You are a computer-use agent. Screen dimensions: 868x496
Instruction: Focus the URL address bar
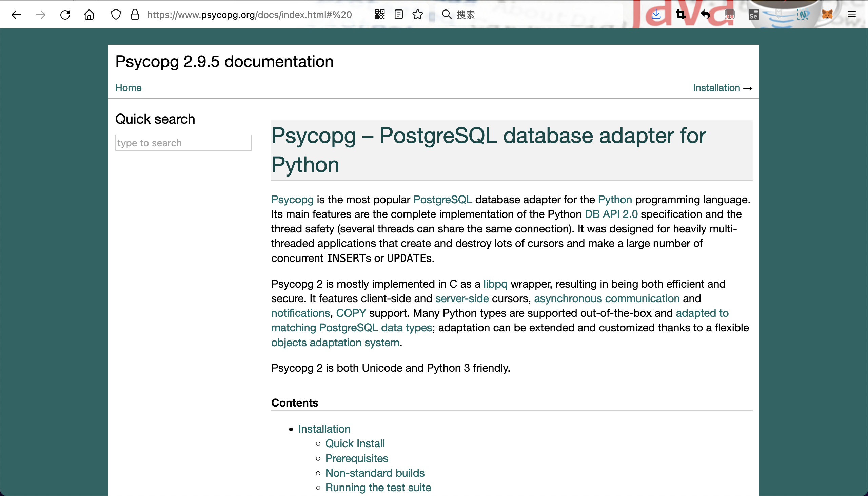(x=249, y=15)
